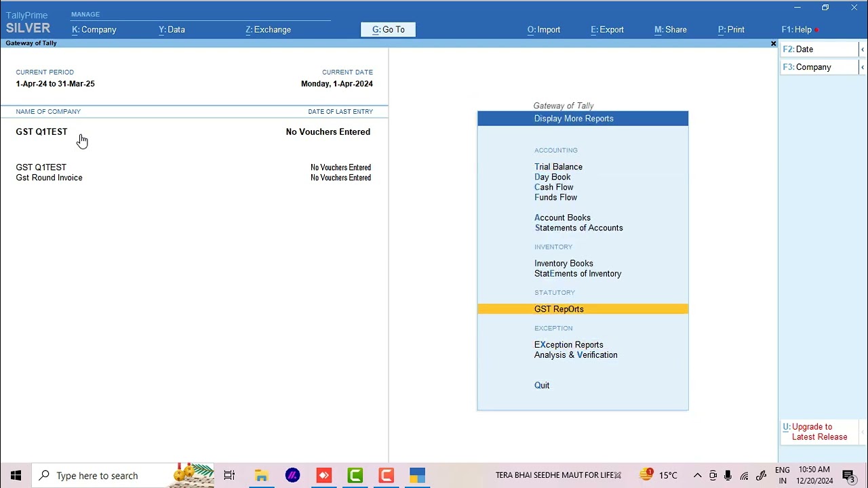Open Task View in the taskbar
The height and width of the screenshot is (488, 868).
click(x=229, y=475)
